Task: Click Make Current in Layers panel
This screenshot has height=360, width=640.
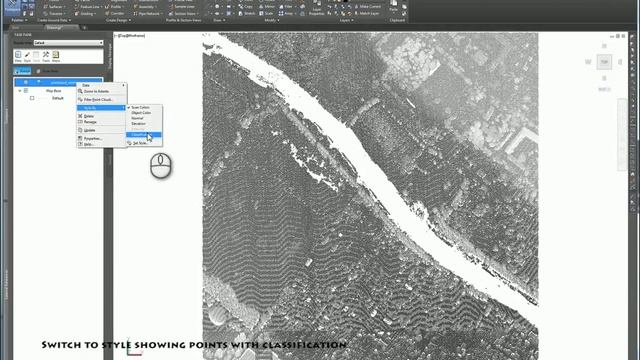Action: pyautogui.click(x=367, y=7)
